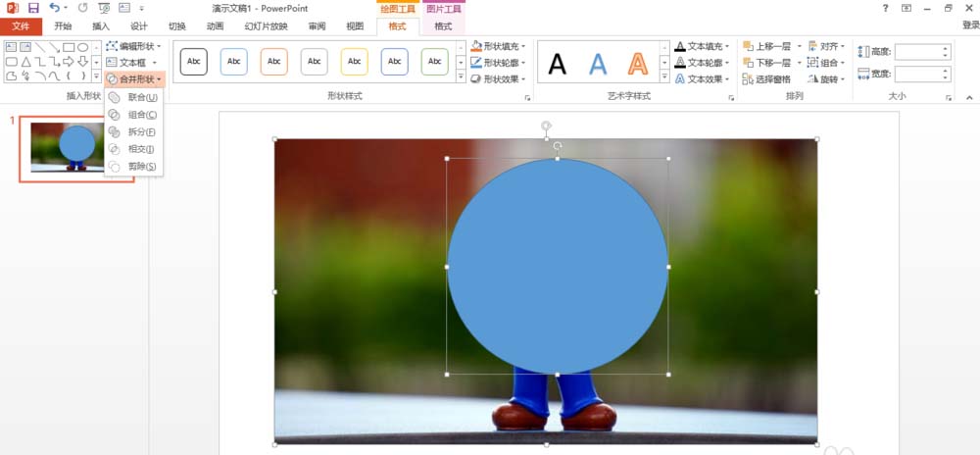Screen dimensions: 980x455
Task: Click the 选择窗格 selection pane button
Action: pos(767,79)
